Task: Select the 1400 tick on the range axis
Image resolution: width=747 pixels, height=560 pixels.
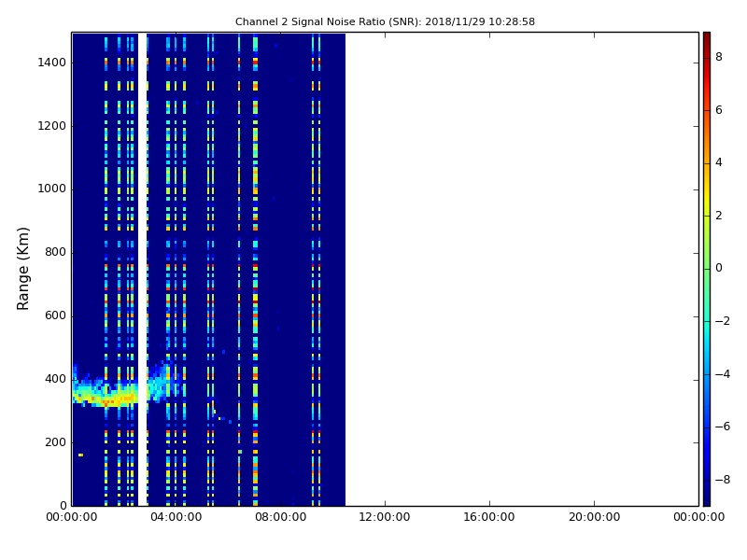Action: pos(51,63)
